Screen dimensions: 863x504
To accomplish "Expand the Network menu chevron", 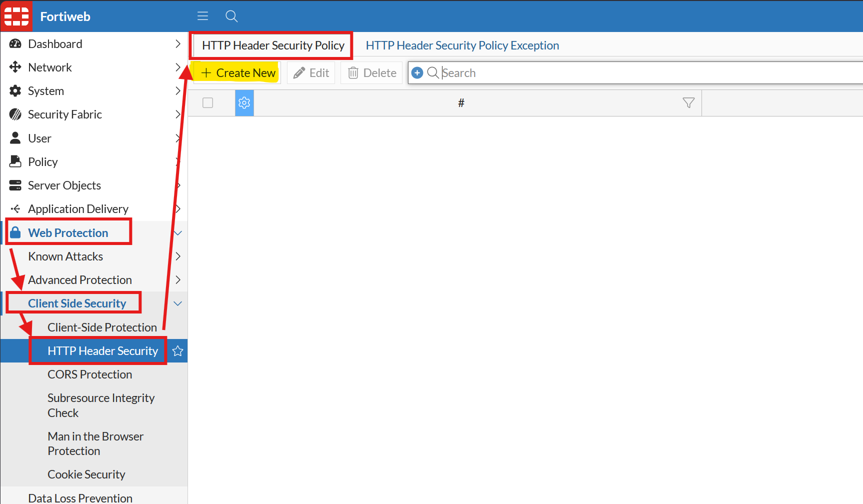I will pyautogui.click(x=178, y=67).
